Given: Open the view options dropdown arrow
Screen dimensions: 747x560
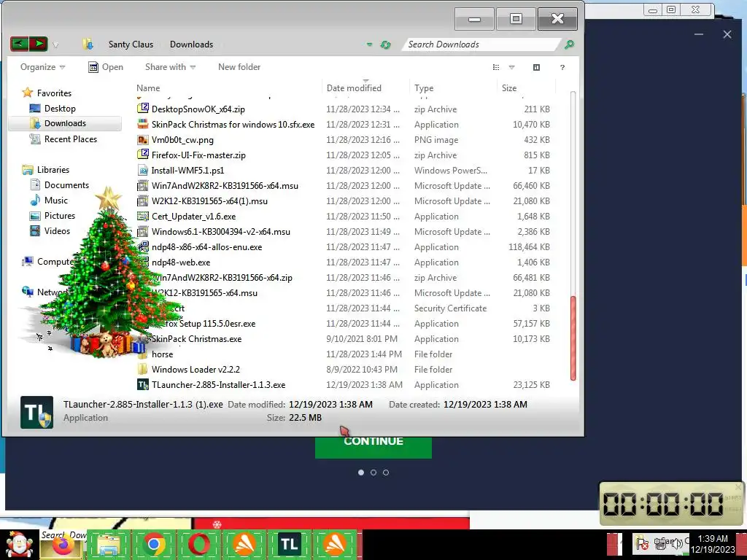Looking at the screenshot, I should [511, 67].
